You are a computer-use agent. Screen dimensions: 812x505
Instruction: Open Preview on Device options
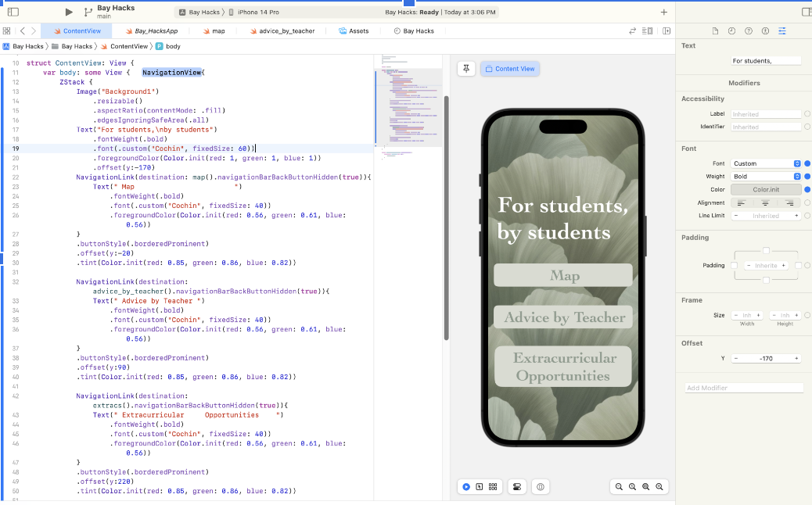541,487
